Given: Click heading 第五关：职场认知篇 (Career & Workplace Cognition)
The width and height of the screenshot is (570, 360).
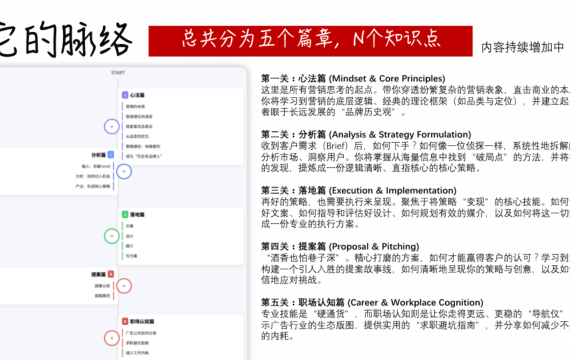Looking at the screenshot, I should (372, 303).
